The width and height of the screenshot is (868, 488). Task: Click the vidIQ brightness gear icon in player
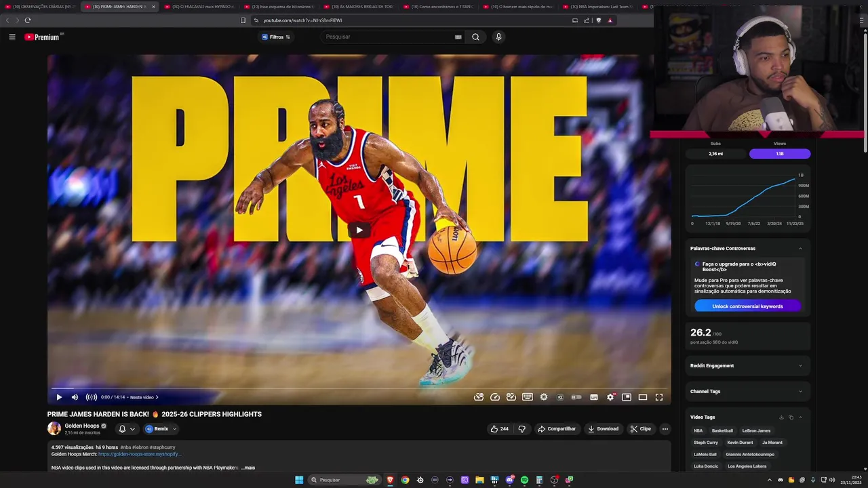point(544,397)
